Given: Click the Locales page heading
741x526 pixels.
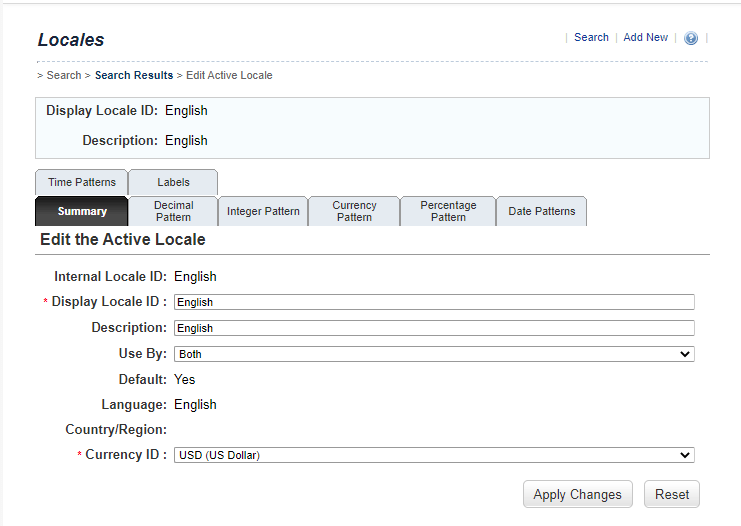Looking at the screenshot, I should pos(71,40).
